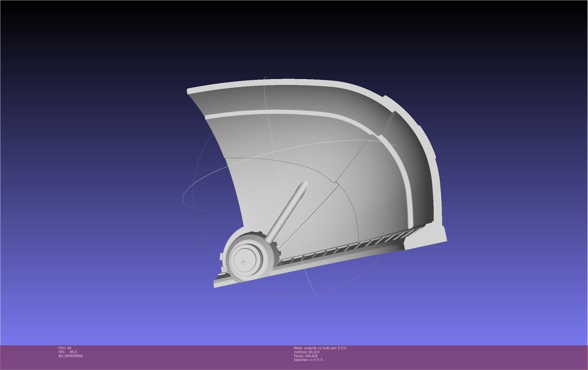Click the small center pin of the knob
The image size is (588, 370).
243,263
